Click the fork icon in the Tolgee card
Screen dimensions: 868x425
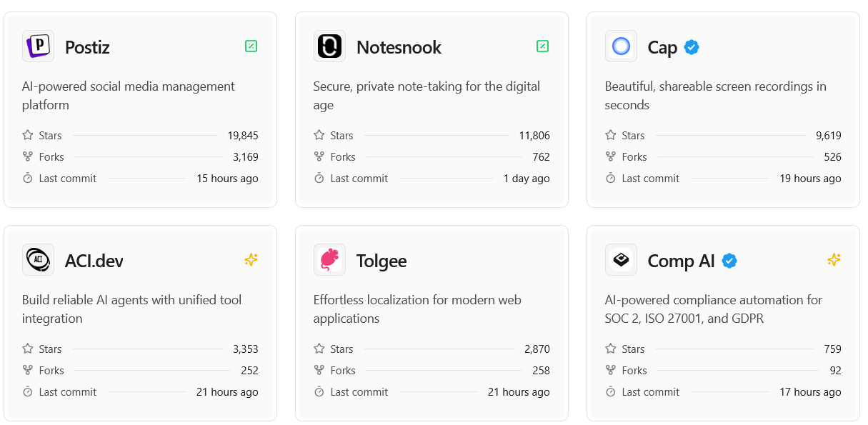tap(319, 370)
